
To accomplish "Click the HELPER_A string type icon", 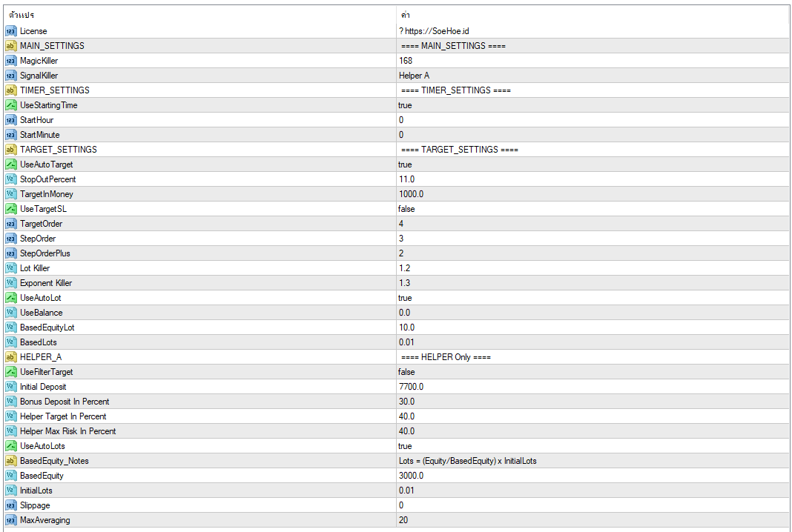I will [10, 357].
